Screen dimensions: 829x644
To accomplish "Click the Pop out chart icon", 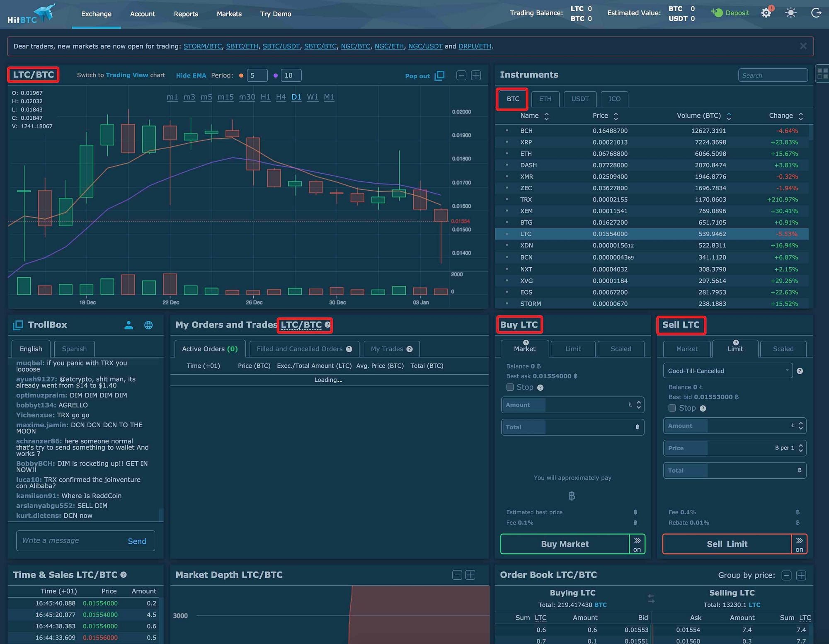I will click(440, 75).
